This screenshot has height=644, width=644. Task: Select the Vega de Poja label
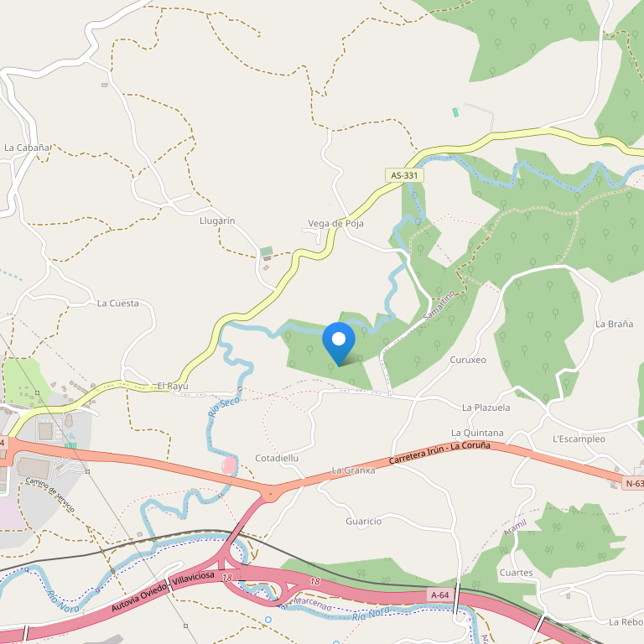[x=335, y=223]
